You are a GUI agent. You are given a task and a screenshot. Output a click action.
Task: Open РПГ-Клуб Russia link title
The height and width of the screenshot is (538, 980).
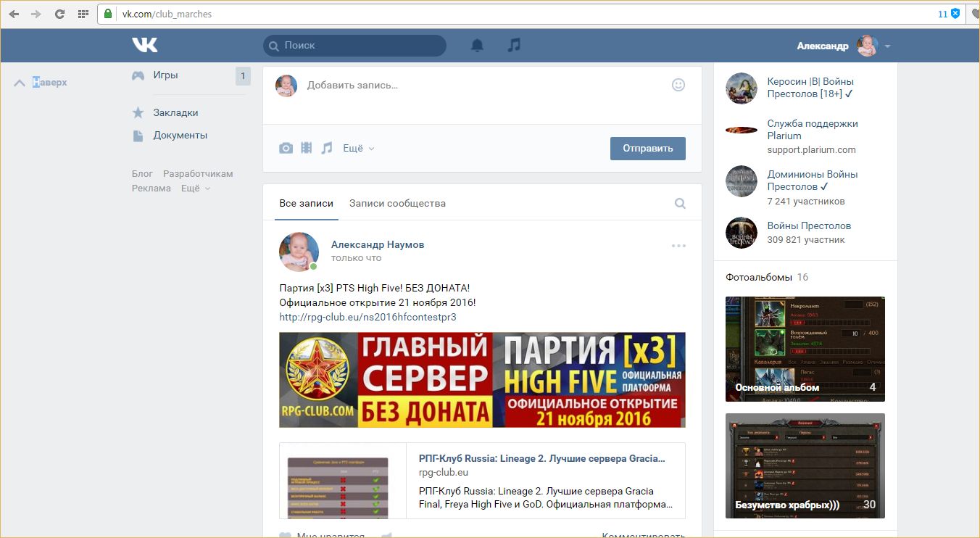[541, 459]
